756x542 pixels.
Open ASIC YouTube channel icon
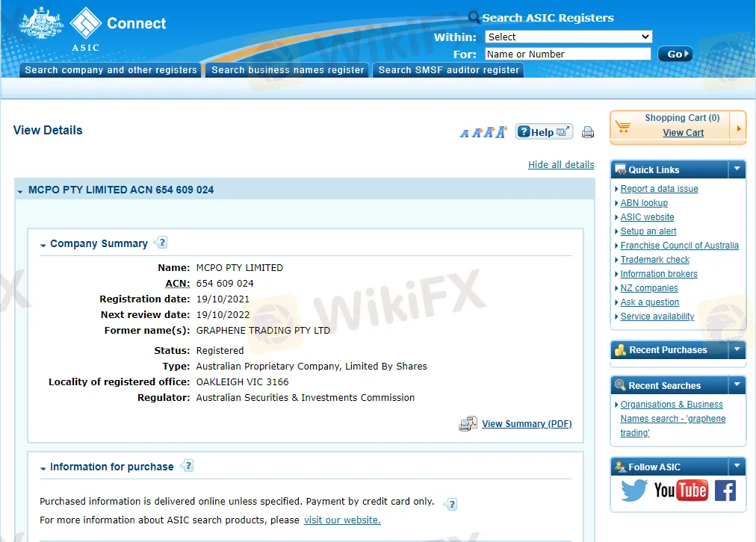tap(681, 490)
